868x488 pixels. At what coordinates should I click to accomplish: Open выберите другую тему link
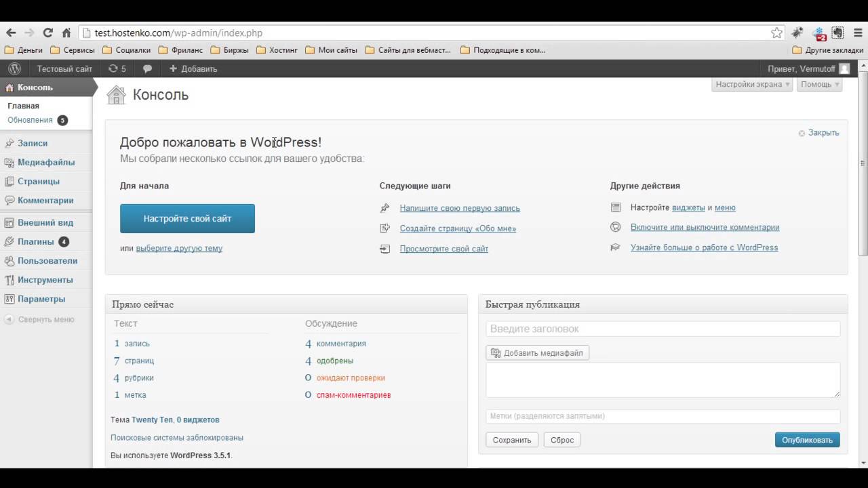pos(179,248)
